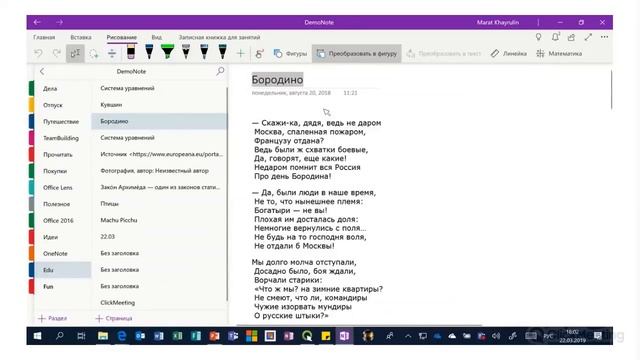Open the Птицы page

[159, 204]
